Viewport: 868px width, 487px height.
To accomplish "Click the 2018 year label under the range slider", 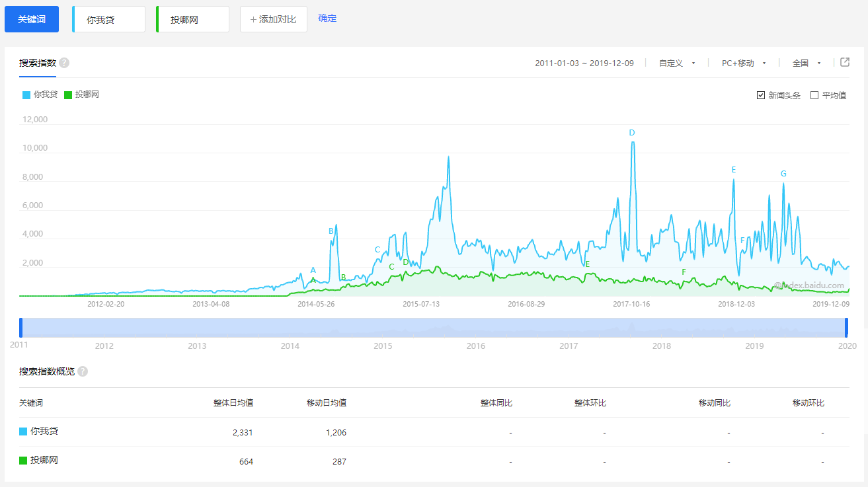I will (661, 346).
